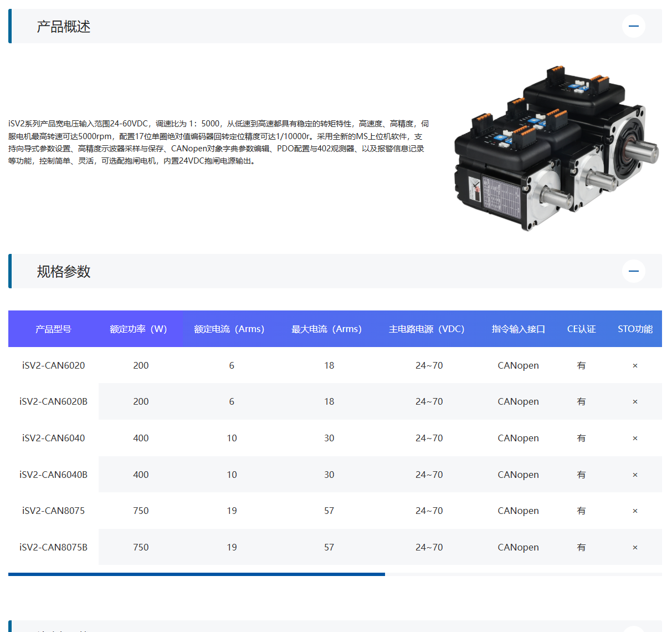Image resolution: width=672 pixels, height=632 pixels.
Task: Click the minus icon beside 产品概述
Action: (x=633, y=26)
